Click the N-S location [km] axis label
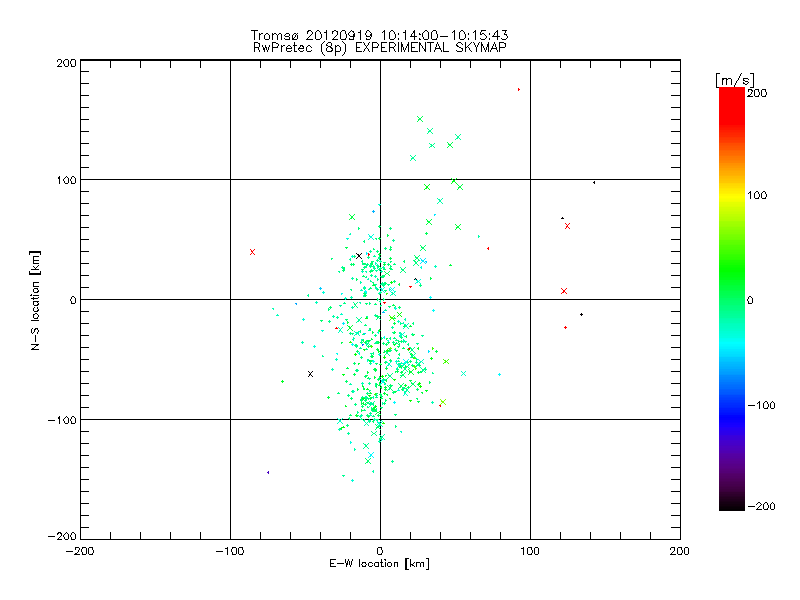Screen dimensions: 800x600 35,300
